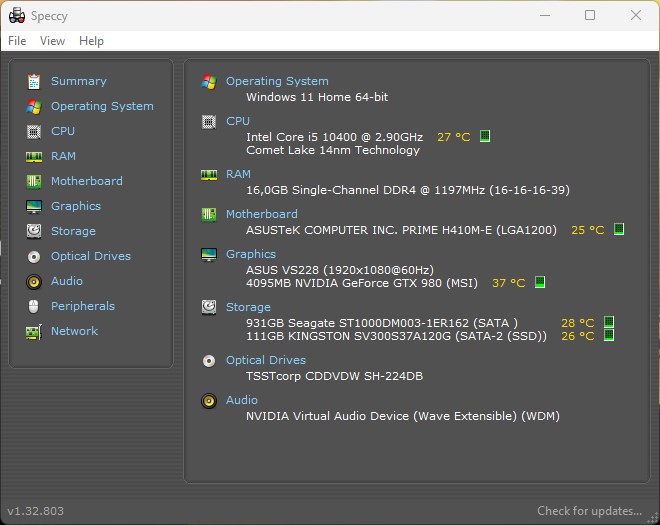
Task: Click the Motherboard icon in sidebar
Action: pyautogui.click(x=34, y=181)
